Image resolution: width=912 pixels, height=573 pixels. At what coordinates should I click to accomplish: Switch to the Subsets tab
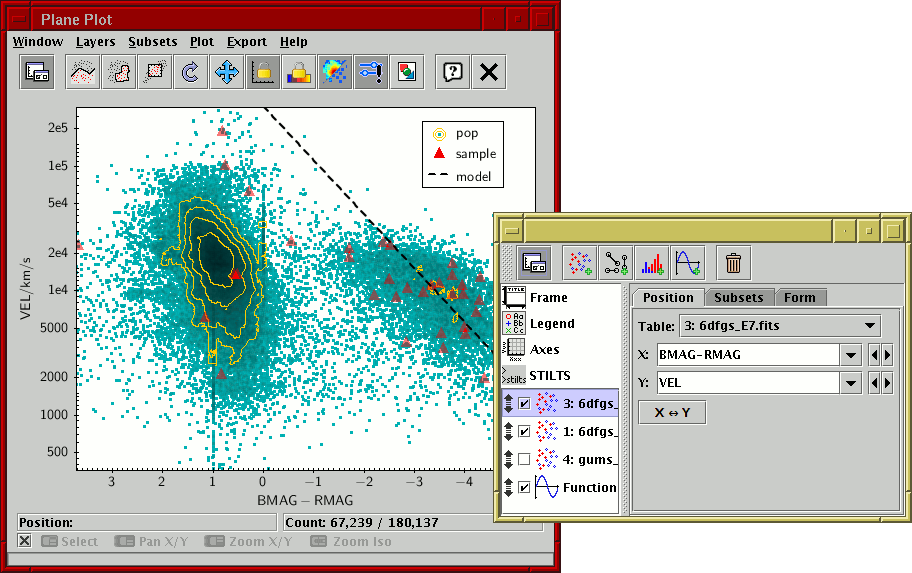click(x=739, y=297)
